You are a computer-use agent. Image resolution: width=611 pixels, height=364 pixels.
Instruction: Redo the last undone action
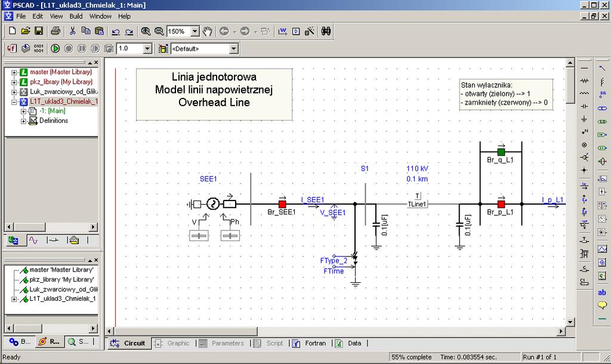pos(129,32)
